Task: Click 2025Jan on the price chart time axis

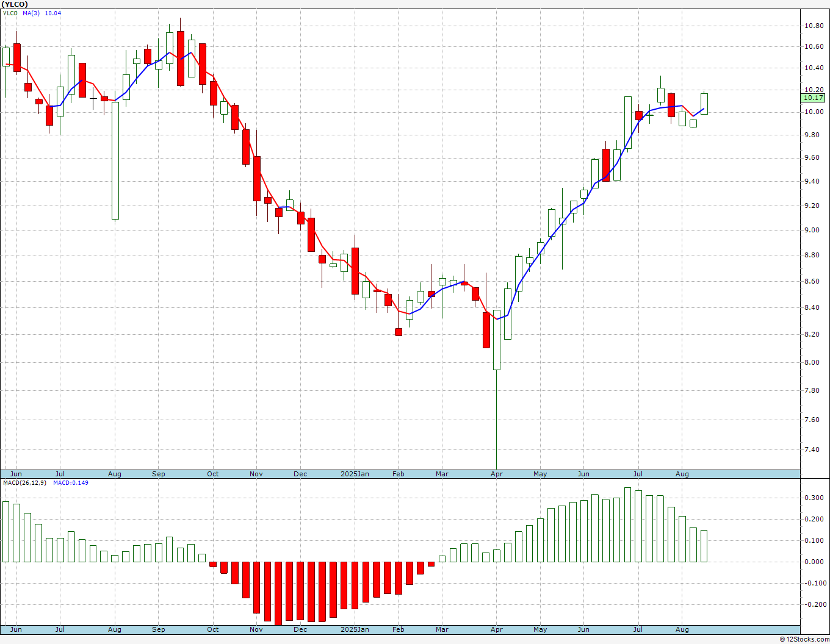Action: point(355,474)
